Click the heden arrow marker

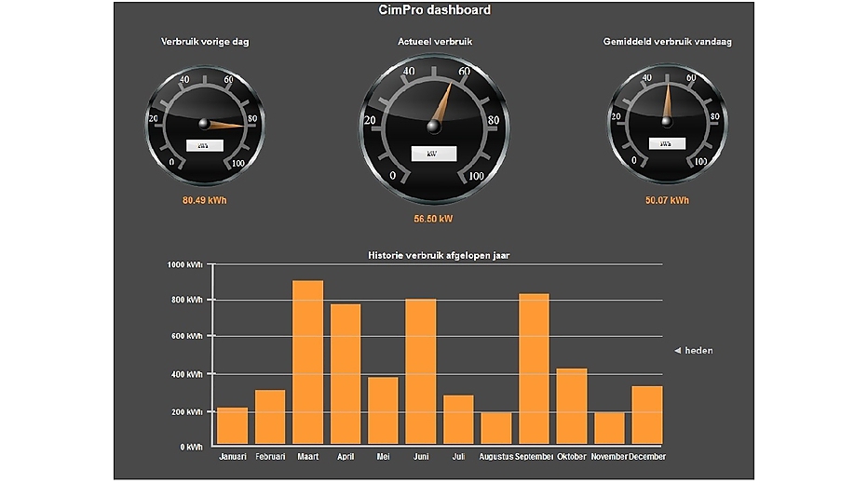tap(678, 351)
